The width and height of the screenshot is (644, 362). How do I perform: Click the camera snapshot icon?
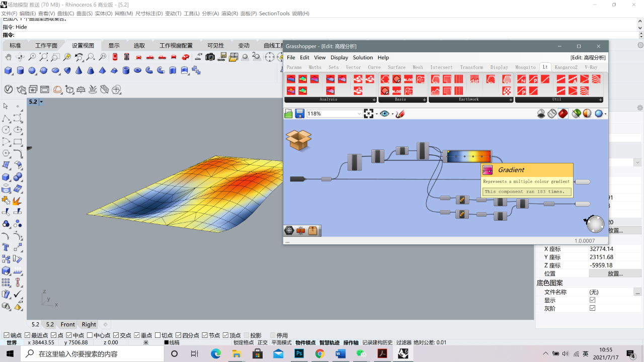tap(210, 57)
